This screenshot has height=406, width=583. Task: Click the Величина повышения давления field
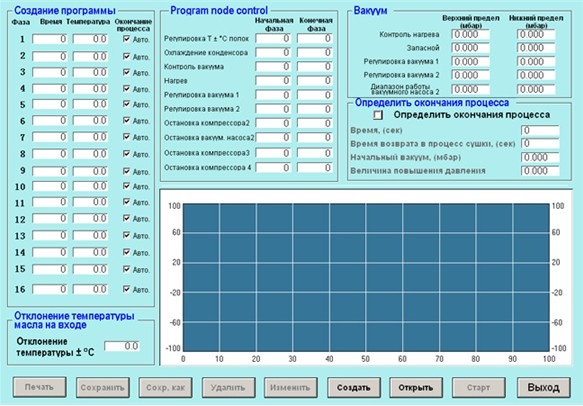point(540,171)
